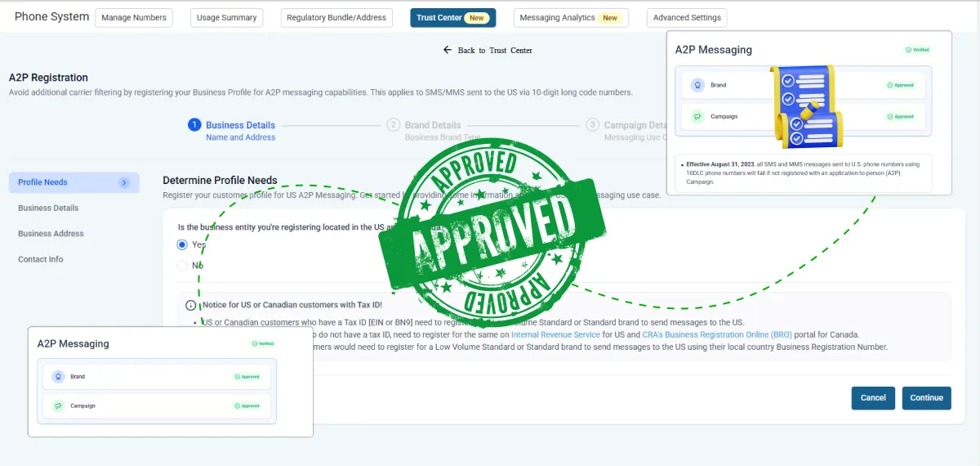Jump to step 2 Brand Details

pos(394,125)
